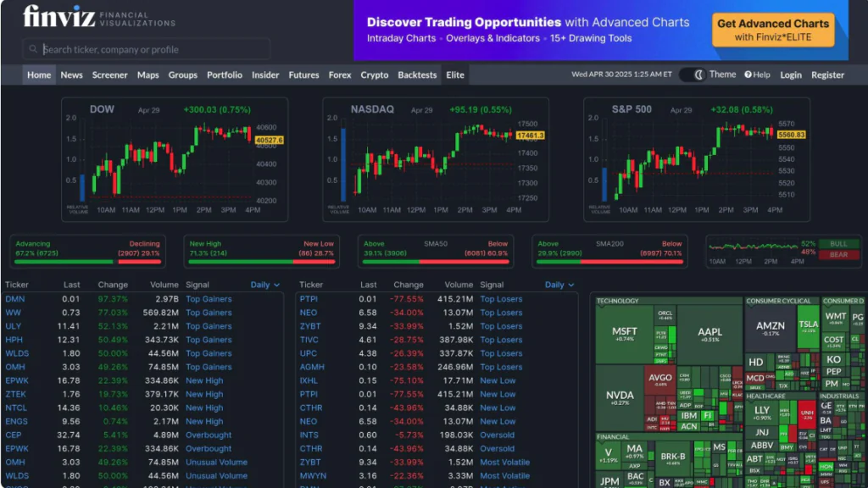Image resolution: width=868 pixels, height=488 pixels.
Task: Open the News menu item
Action: pyautogui.click(x=71, y=75)
